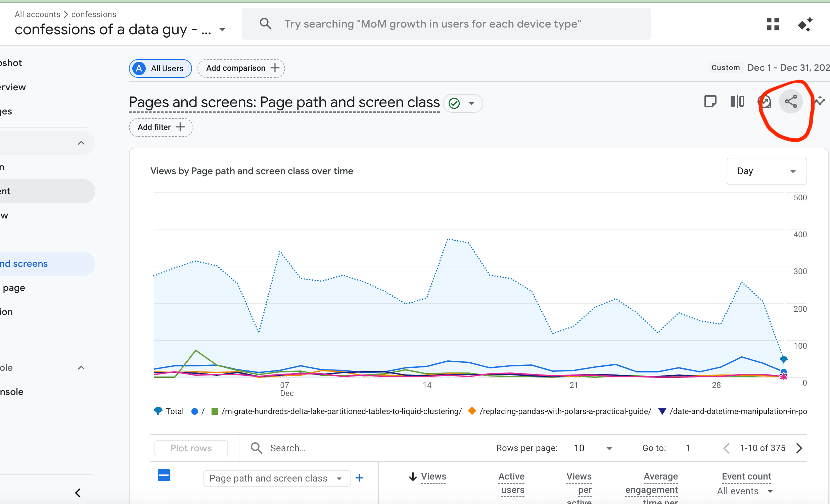Expand the property switcher next to the account name
Viewport: 830px width, 504px height.
click(222, 30)
